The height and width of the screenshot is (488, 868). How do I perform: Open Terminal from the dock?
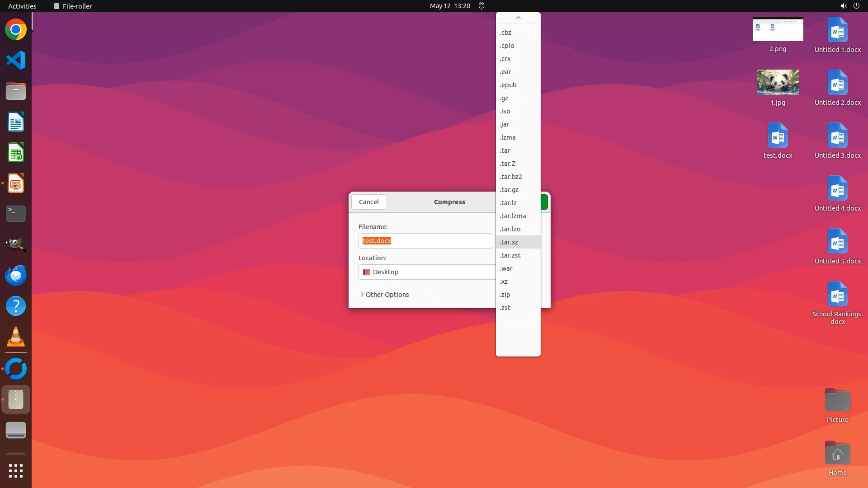pos(16,214)
